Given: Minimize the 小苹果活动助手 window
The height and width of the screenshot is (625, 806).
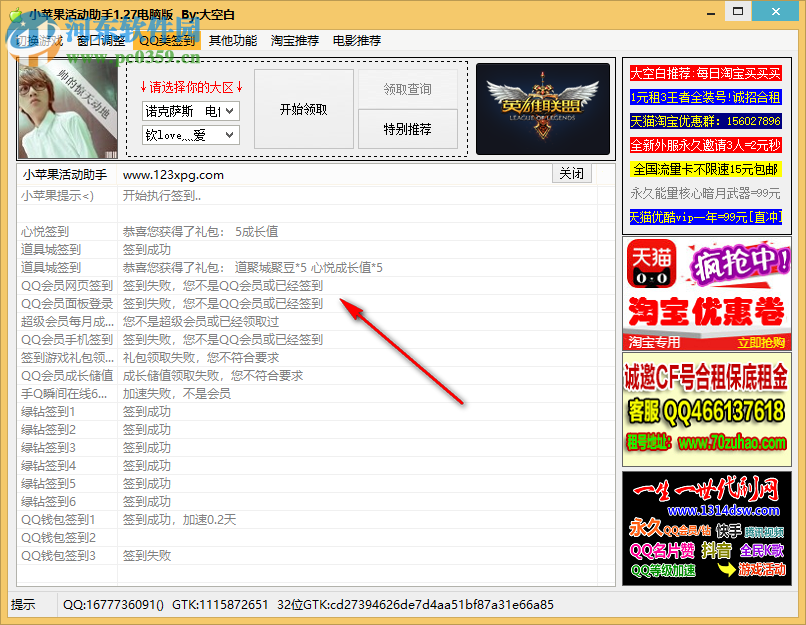Looking at the screenshot, I should (711, 12).
